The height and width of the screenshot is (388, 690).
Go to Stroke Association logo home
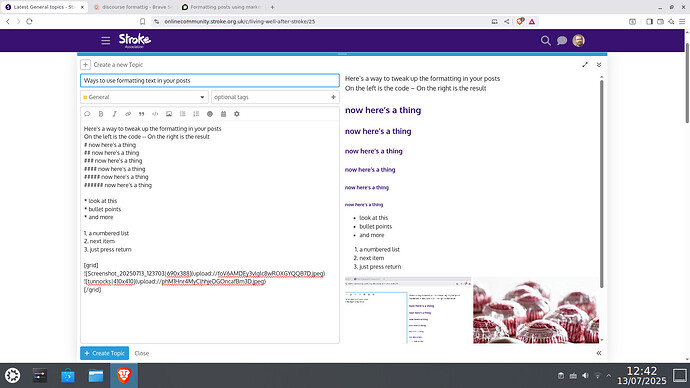[135, 40]
